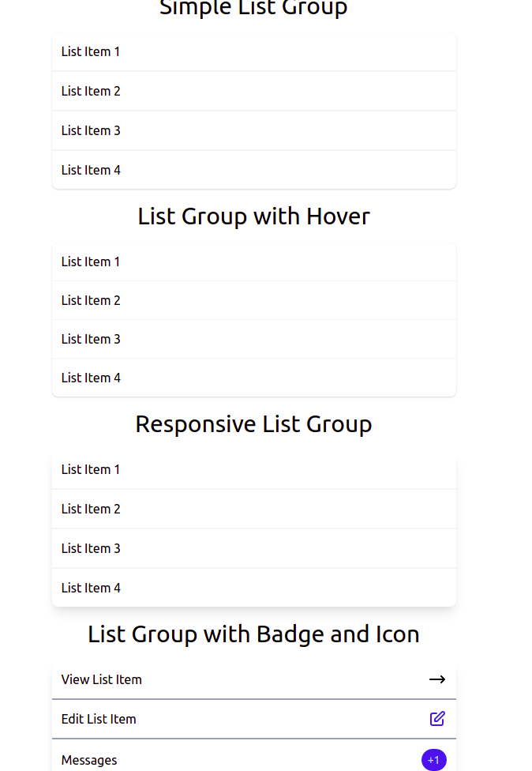Click the Responsive List Group heading

pos(253,423)
